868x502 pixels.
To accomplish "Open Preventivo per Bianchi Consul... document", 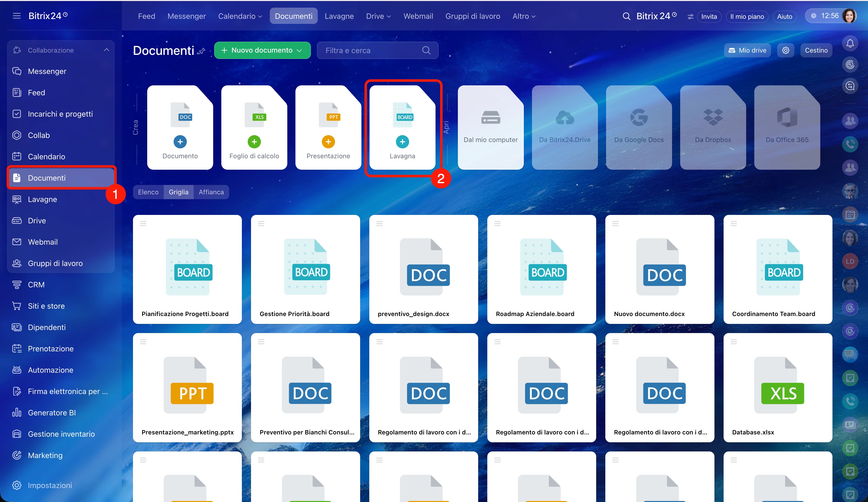I will point(306,387).
